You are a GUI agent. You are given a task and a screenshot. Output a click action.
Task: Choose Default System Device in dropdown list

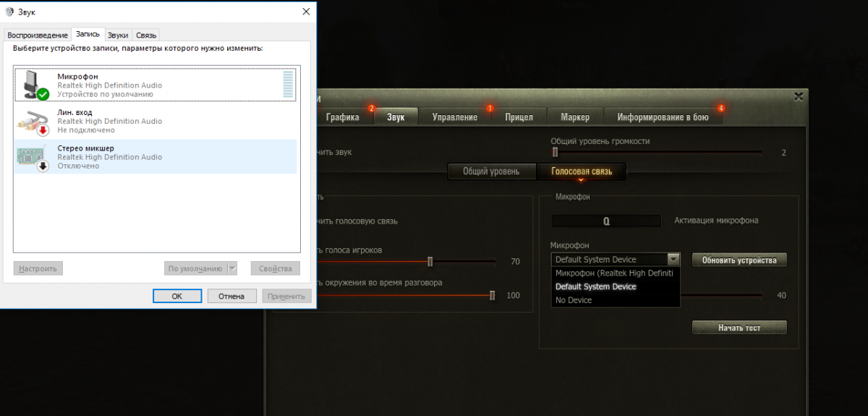click(616, 286)
